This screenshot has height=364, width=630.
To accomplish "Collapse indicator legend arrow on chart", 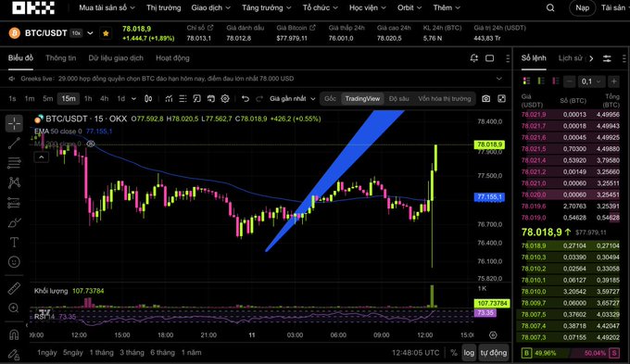I will pos(42,157).
